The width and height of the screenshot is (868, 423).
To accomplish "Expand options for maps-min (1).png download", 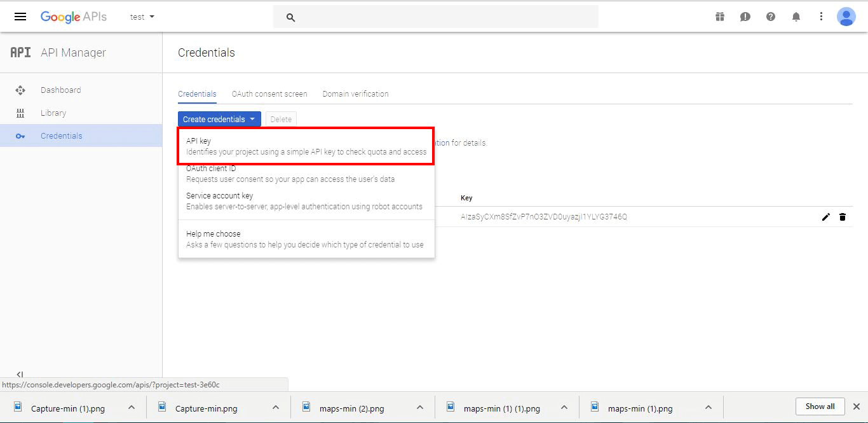I will point(709,407).
